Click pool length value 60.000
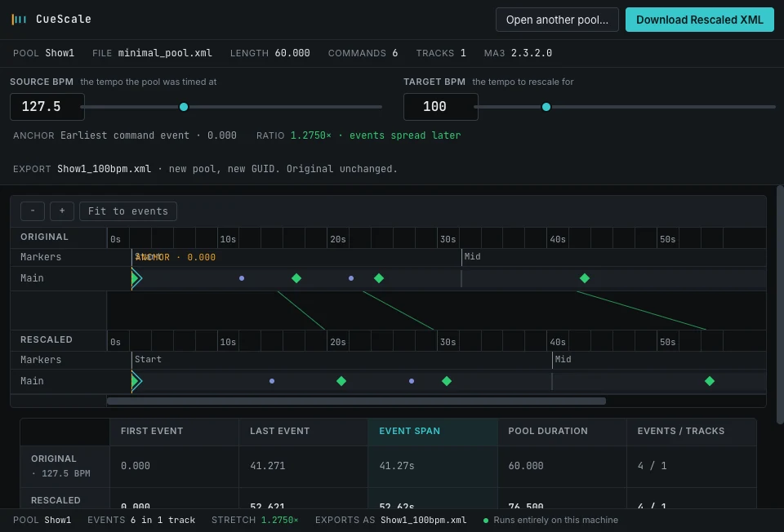 tap(292, 53)
